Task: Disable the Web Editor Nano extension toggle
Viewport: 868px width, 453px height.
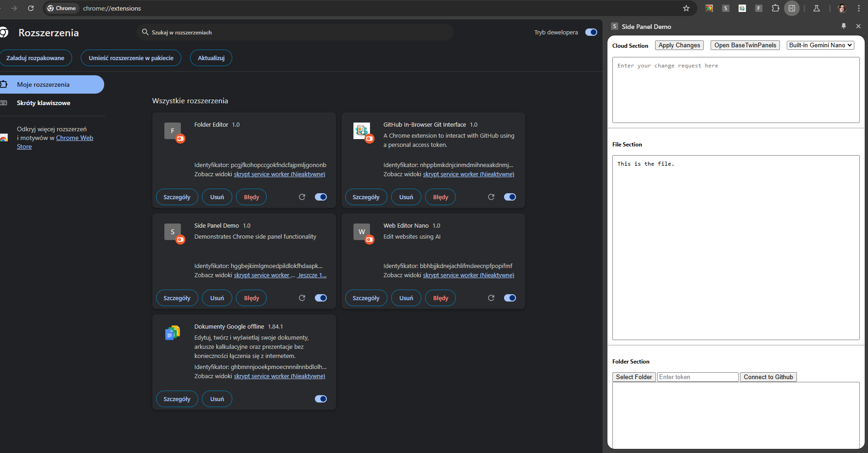Action: pyautogui.click(x=510, y=298)
